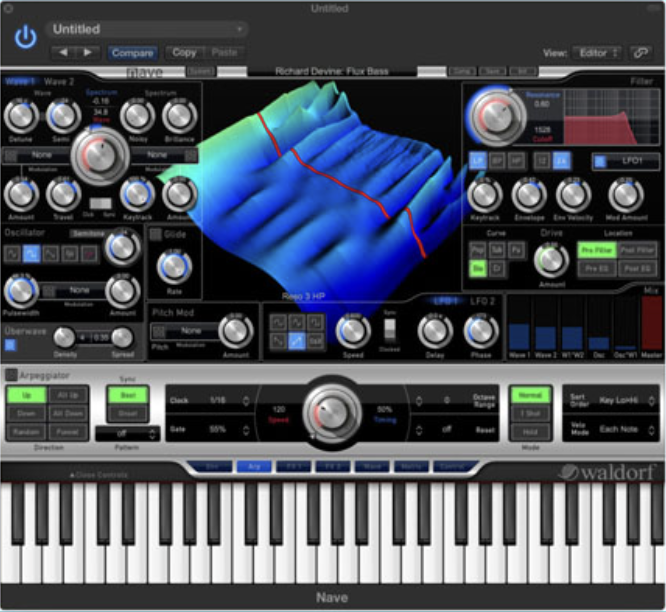Select fourth oscillator waveform icon

coord(70,254)
